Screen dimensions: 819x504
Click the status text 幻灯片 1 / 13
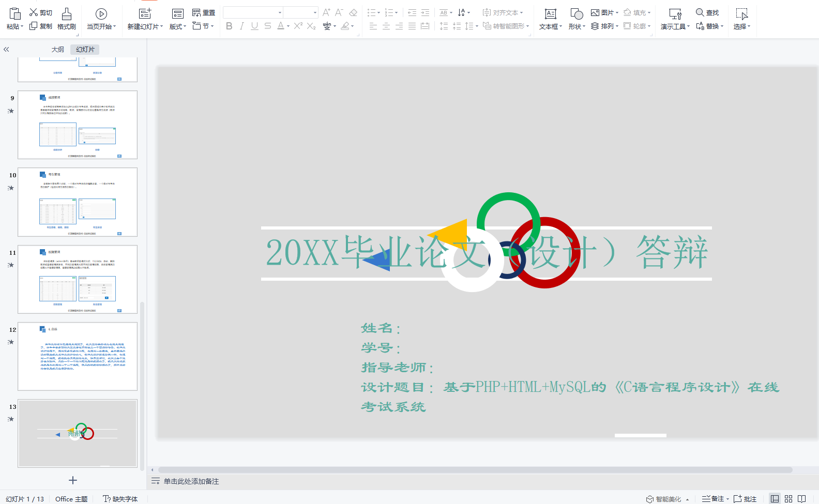[x=25, y=499]
